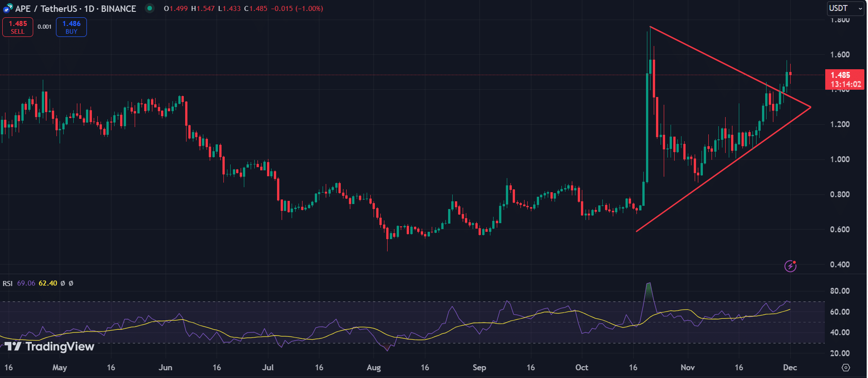Click the RSI 80.00 scale label
Image resolution: width=868 pixels, height=378 pixels.
[840, 291]
